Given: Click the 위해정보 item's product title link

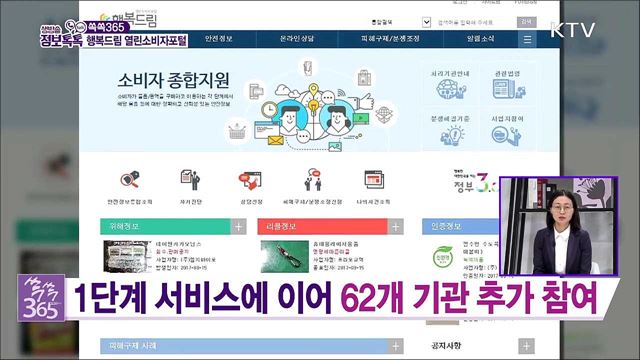Looking at the screenshot, I should point(179,244).
